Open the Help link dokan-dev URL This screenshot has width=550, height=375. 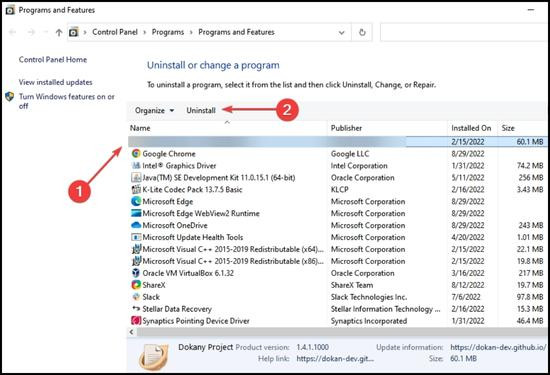[x=335, y=359]
